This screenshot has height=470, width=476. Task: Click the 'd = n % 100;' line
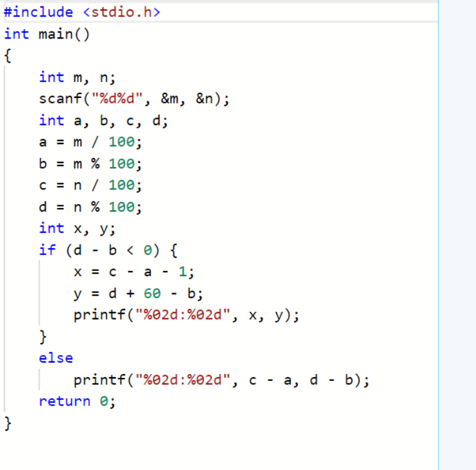coord(90,207)
